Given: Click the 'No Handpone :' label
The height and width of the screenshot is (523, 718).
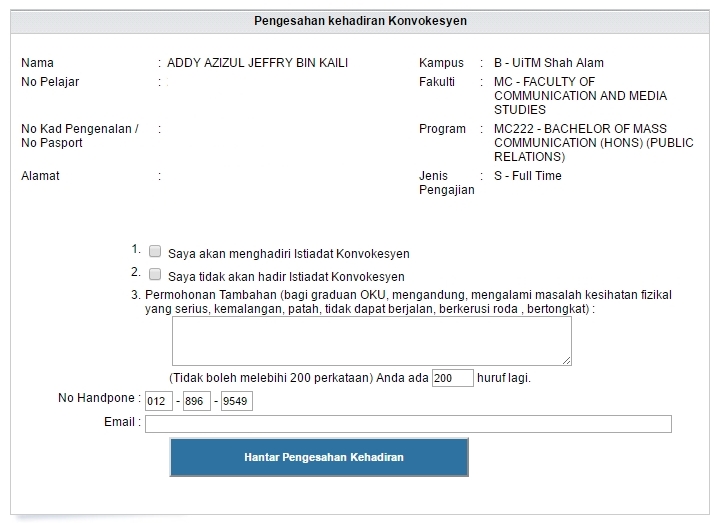Looking at the screenshot, I should 97,398.
